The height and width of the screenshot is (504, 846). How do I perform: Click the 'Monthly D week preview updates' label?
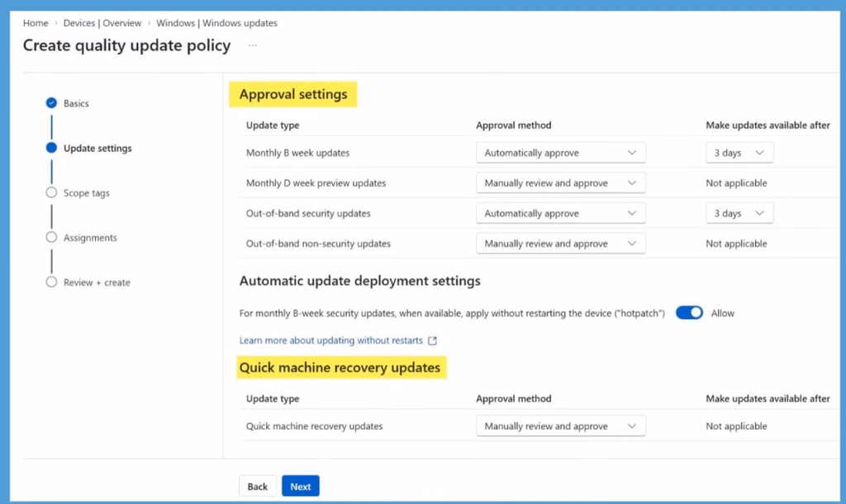(316, 183)
